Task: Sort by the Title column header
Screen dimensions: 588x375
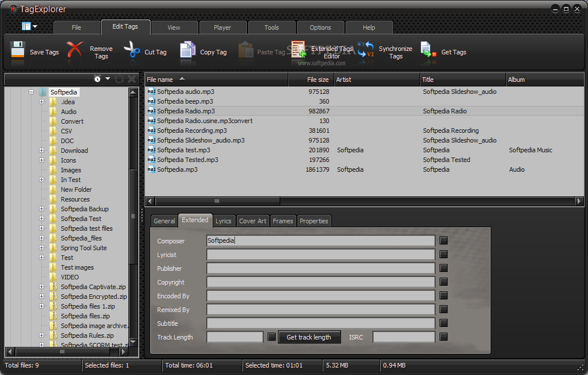Action: point(463,80)
